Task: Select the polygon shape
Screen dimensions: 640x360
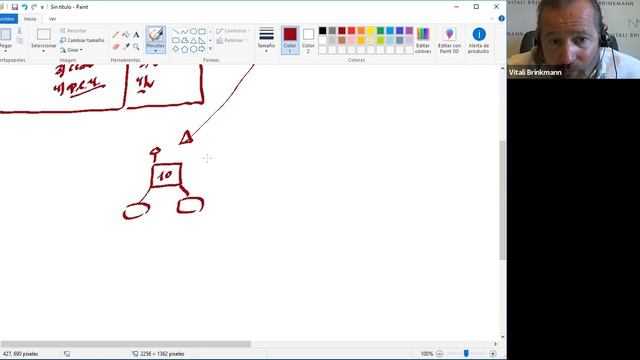Action: point(184,40)
